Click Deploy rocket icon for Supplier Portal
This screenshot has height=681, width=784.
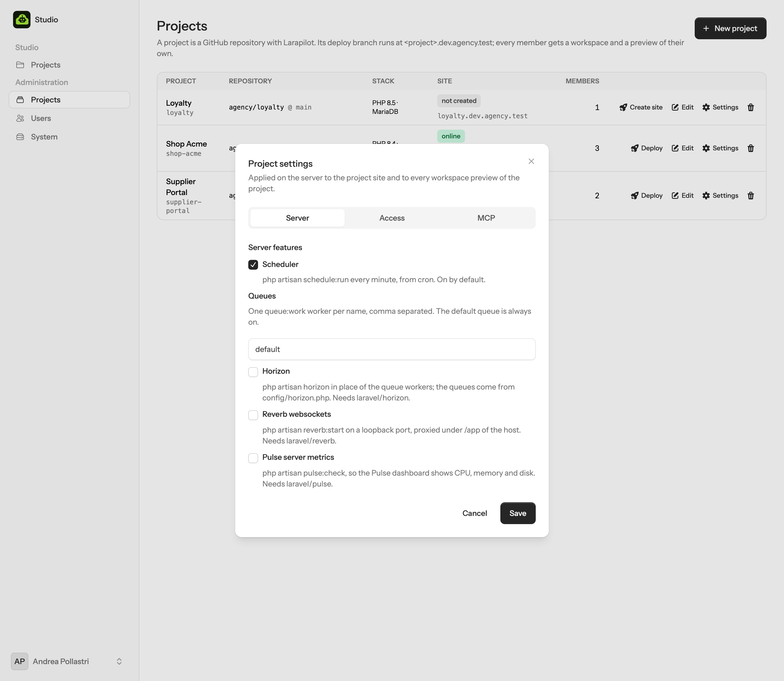(634, 196)
